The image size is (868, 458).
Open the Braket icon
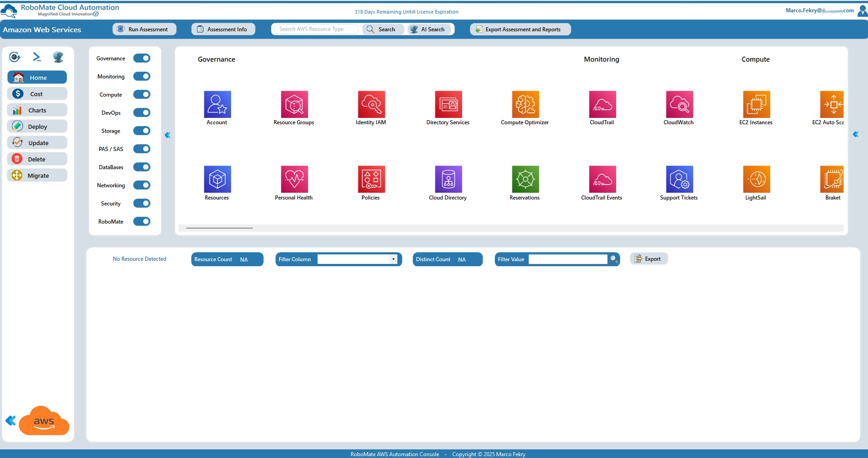(832, 179)
